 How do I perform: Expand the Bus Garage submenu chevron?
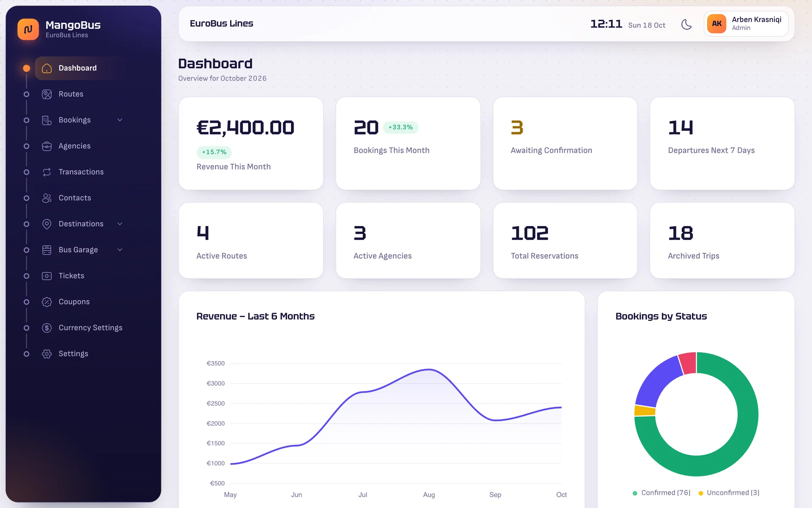click(120, 250)
